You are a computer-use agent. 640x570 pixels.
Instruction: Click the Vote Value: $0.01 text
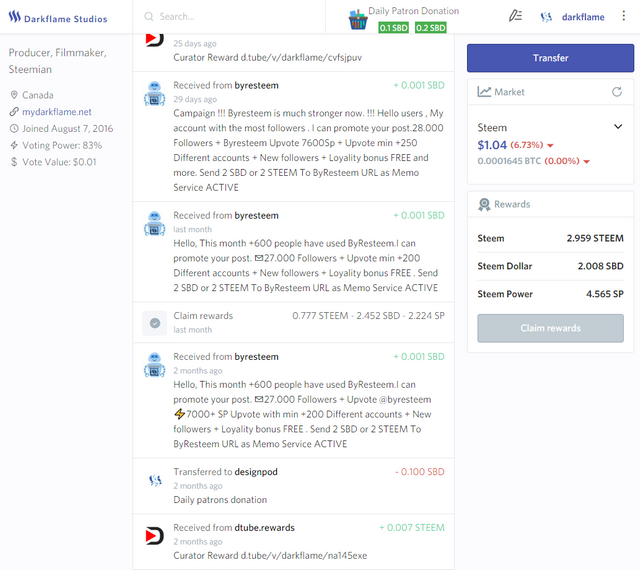tap(59, 162)
